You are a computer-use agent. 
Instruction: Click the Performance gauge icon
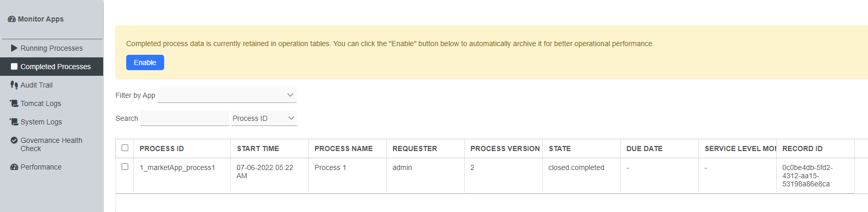pyautogui.click(x=14, y=167)
